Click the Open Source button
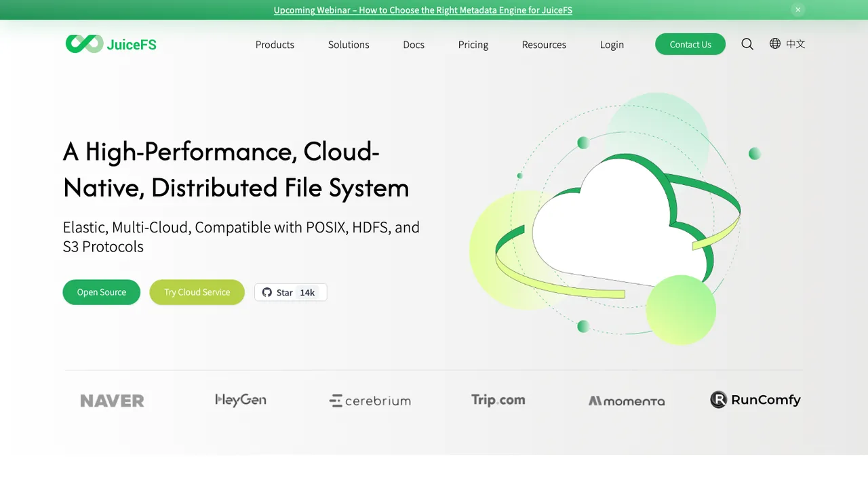The width and height of the screenshot is (868, 488). click(102, 292)
